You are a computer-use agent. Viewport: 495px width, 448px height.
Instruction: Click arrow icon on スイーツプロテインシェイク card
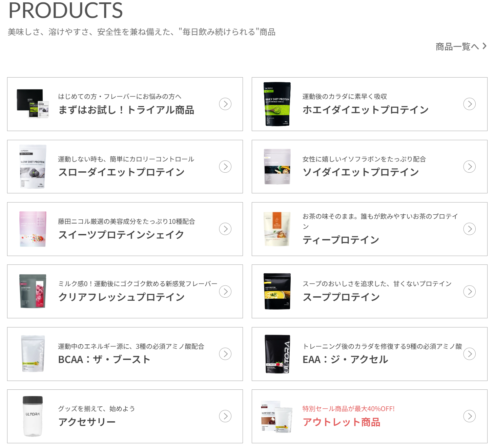click(x=225, y=229)
